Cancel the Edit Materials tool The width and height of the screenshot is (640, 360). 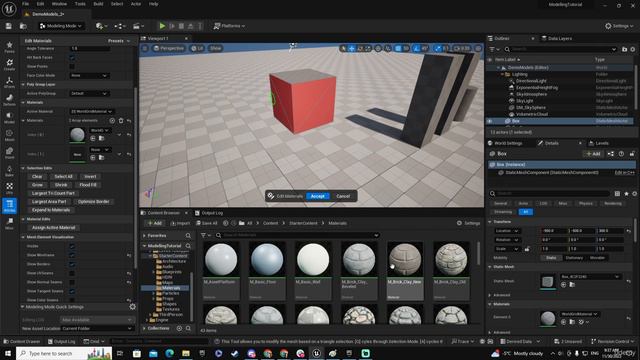[343, 196]
